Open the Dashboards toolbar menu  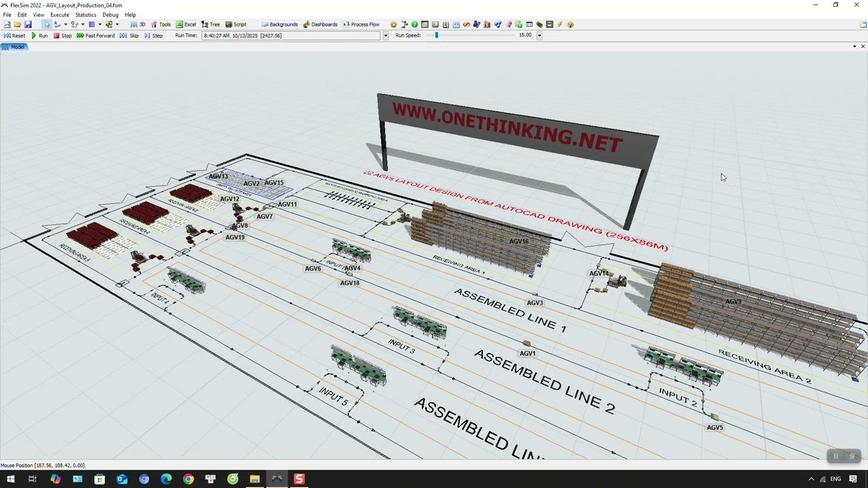[x=320, y=24]
